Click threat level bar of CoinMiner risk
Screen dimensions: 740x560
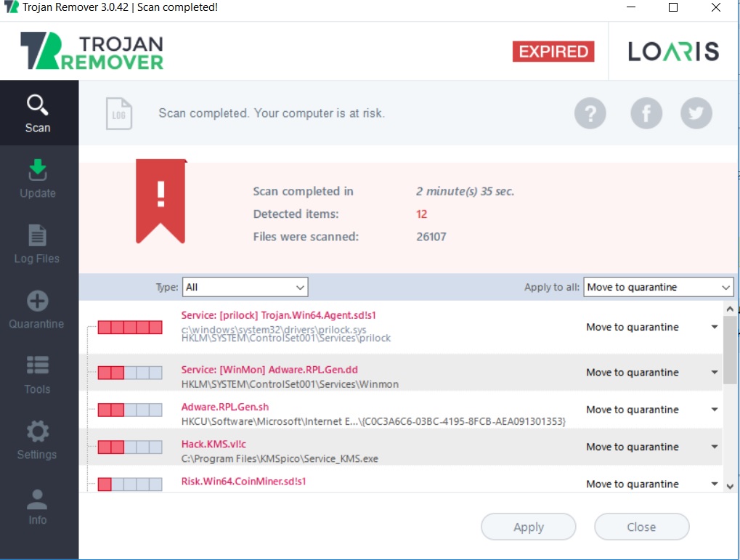(x=130, y=484)
